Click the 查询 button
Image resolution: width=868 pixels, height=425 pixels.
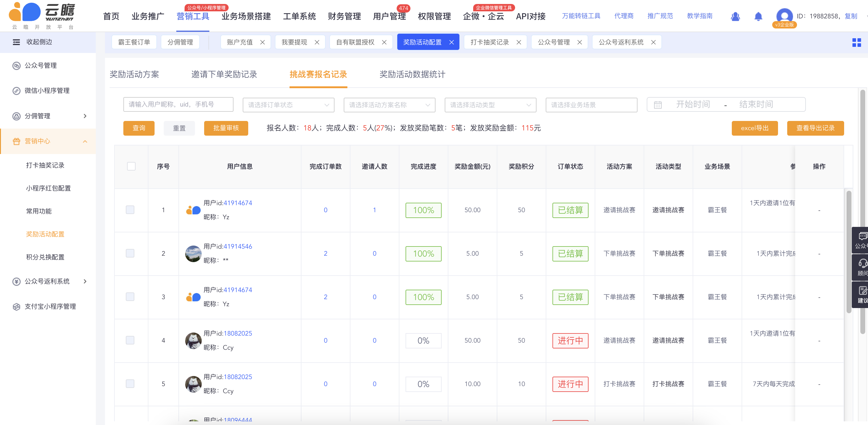pyautogui.click(x=139, y=128)
